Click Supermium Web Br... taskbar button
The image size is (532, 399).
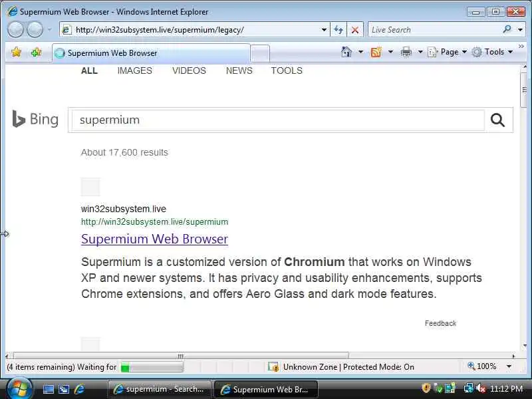point(265,389)
